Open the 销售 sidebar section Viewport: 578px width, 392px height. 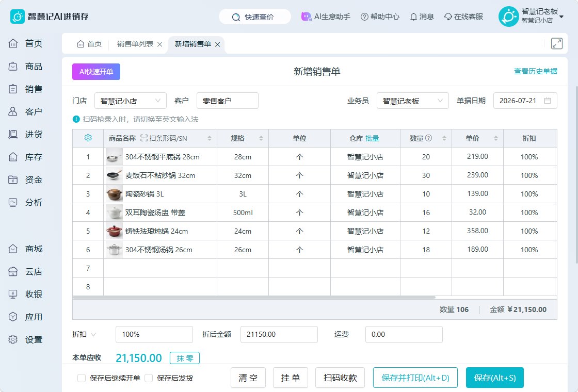coord(25,89)
